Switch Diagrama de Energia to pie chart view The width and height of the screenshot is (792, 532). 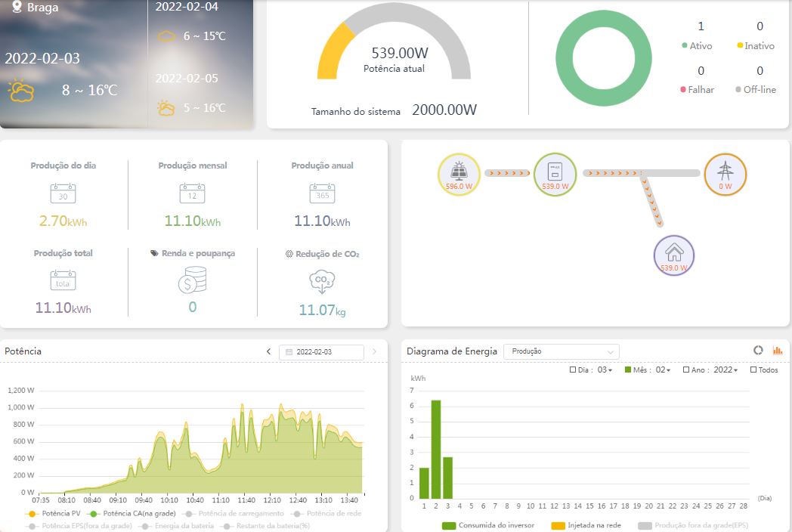point(758,350)
